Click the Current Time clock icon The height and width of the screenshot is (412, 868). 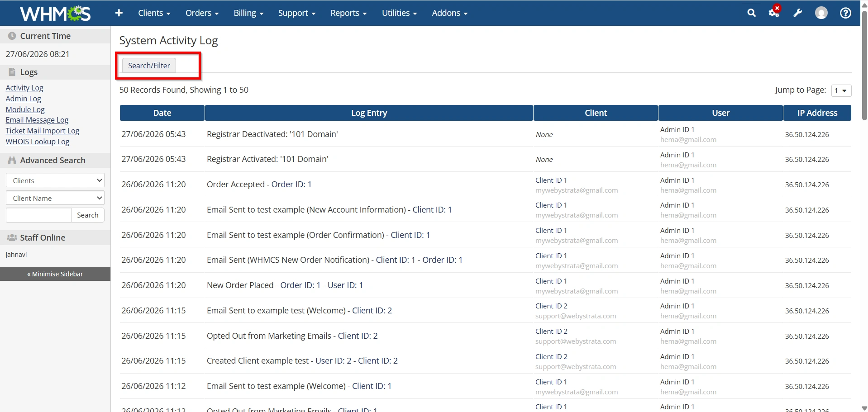point(12,36)
